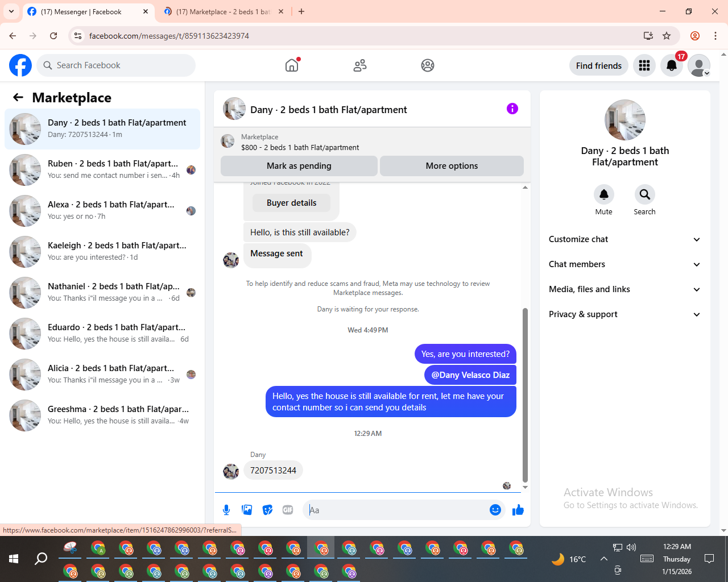The height and width of the screenshot is (582, 728).
Task: Click the browser address bar URL
Action: (x=169, y=36)
